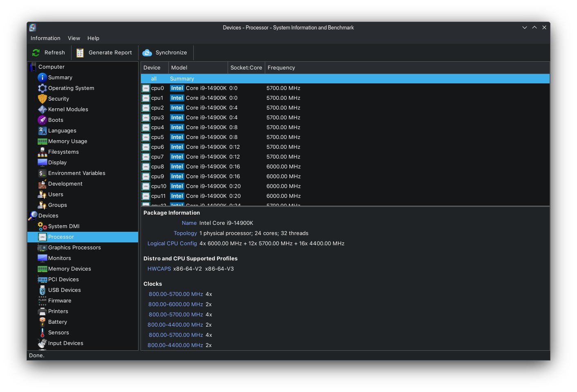Click the Intel badge in cpu2 row
This screenshot has height=392, width=577.
coord(177,108)
